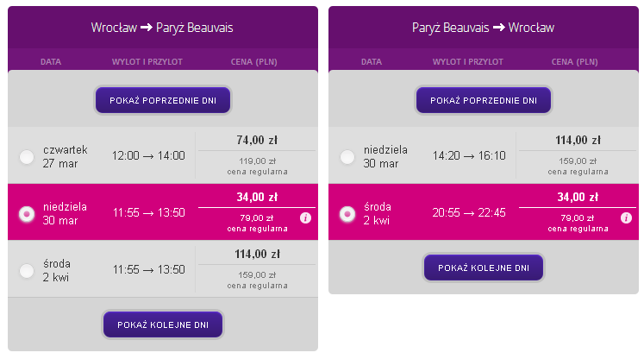Click the 20:55 → 22:45 flight time
Viewport: 644px width, 359px height.
point(469,212)
